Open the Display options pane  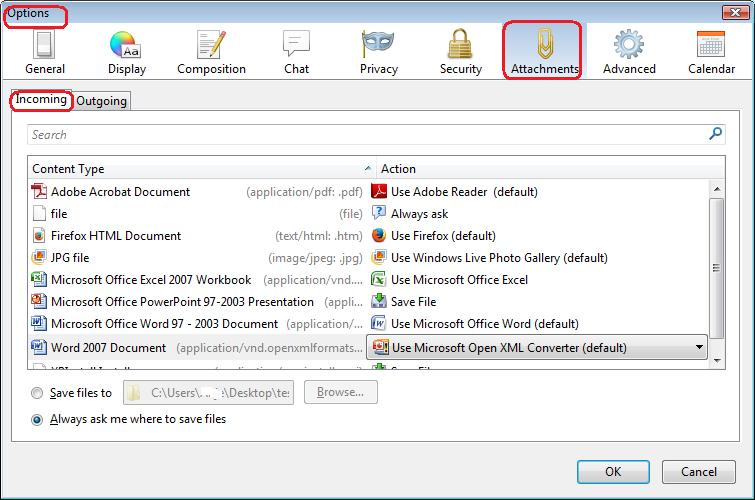(x=127, y=52)
